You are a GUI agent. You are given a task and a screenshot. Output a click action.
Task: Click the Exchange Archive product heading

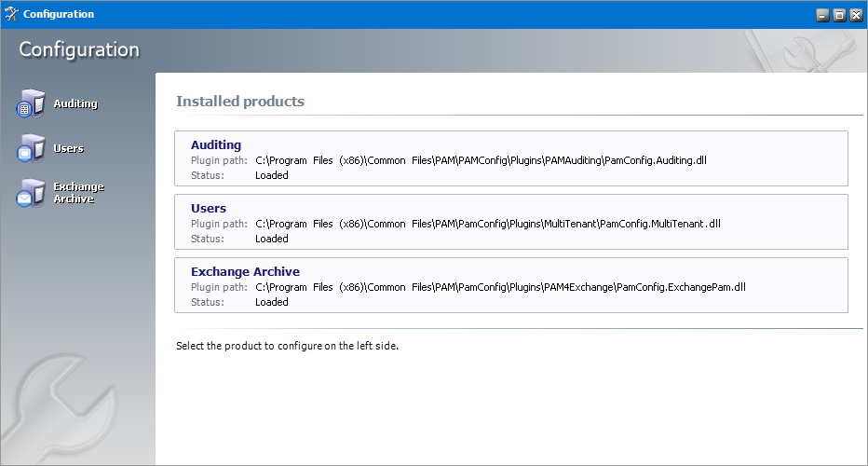click(245, 271)
